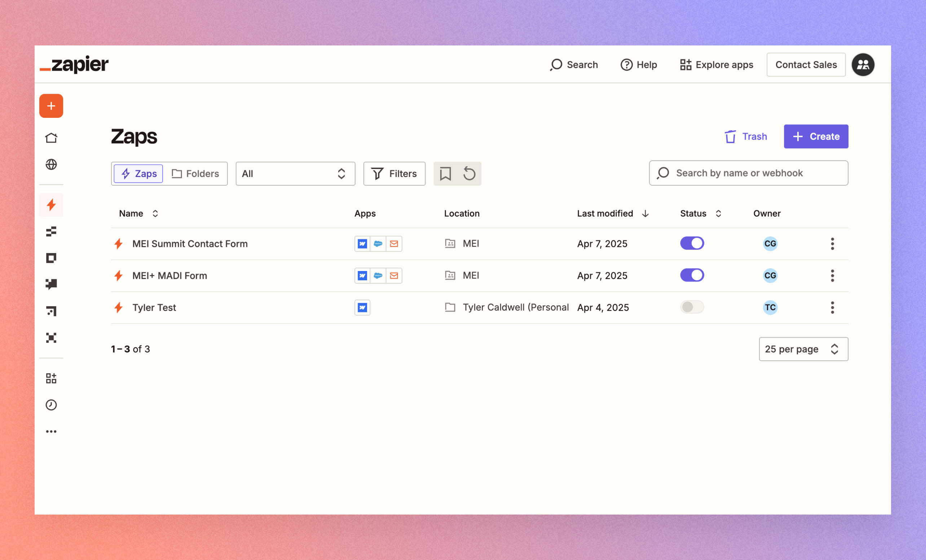Open the MEI Summit Contact Form zap
Viewport: 926px width, 560px height.
click(190, 244)
